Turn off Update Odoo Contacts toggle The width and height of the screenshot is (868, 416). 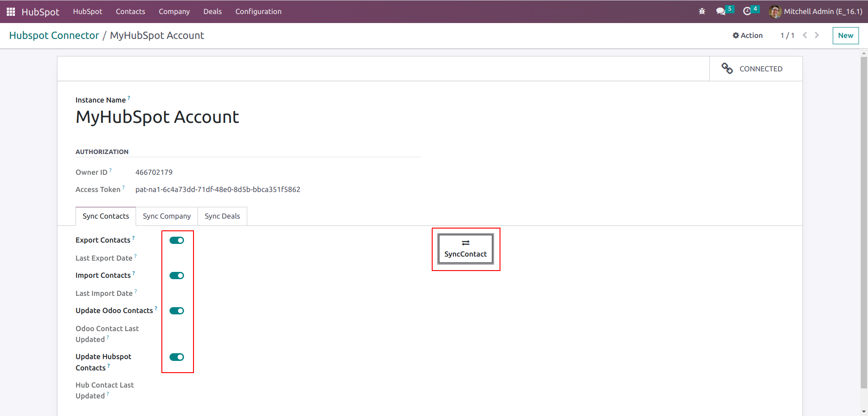click(x=177, y=311)
